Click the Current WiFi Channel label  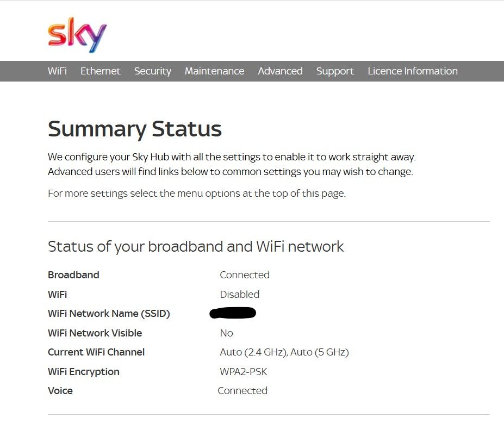(x=96, y=352)
